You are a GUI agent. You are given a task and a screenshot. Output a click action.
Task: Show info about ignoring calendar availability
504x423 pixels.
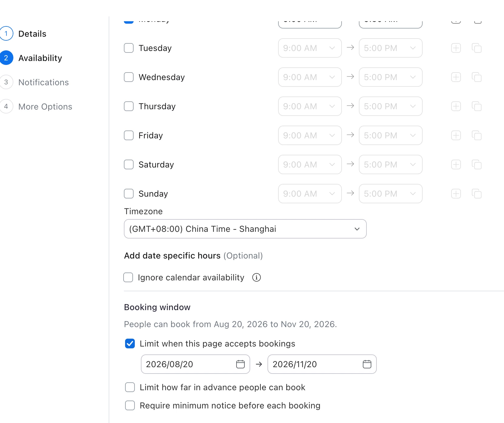257,277
